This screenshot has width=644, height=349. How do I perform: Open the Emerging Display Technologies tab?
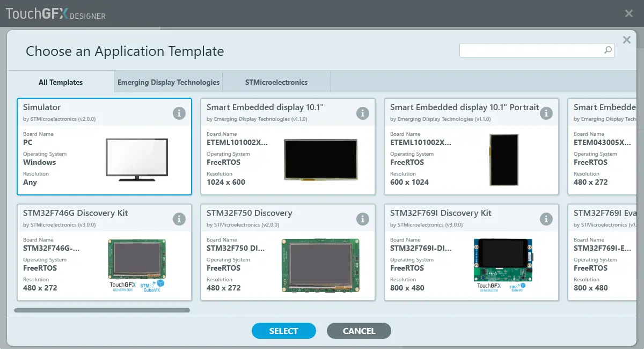pyautogui.click(x=169, y=82)
